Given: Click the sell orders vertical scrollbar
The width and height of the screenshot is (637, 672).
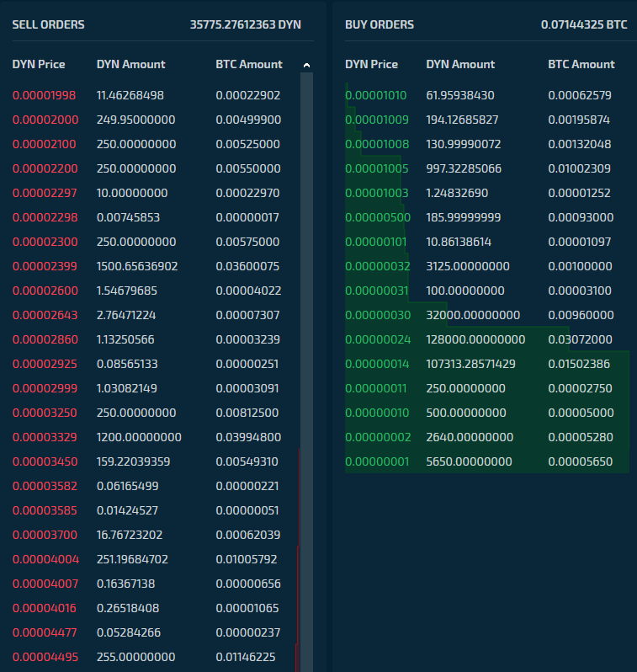Looking at the screenshot, I should (x=307, y=372).
